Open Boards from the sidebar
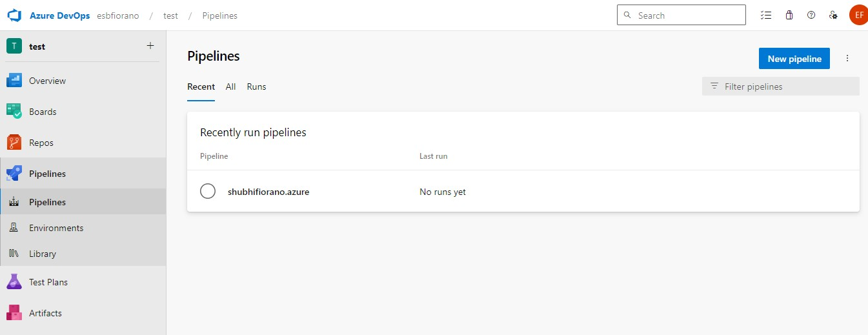 pos(43,112)
